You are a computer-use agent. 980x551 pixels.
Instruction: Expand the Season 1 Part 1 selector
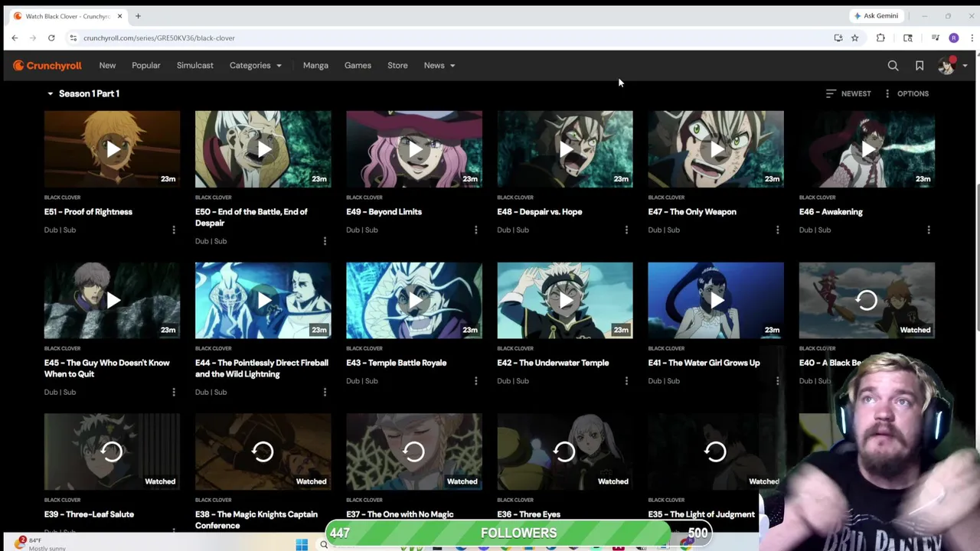pyautogui.click(x=83, y=93)
